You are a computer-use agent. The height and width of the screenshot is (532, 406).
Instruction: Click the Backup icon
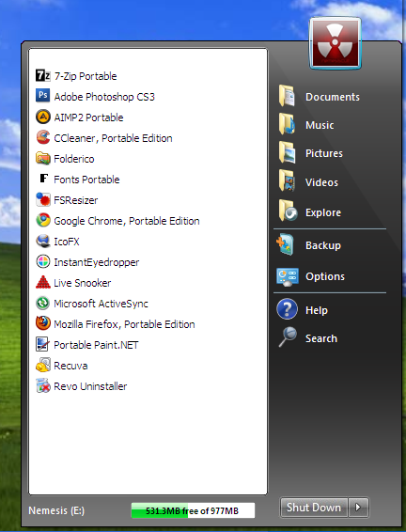tap(286, 244)
